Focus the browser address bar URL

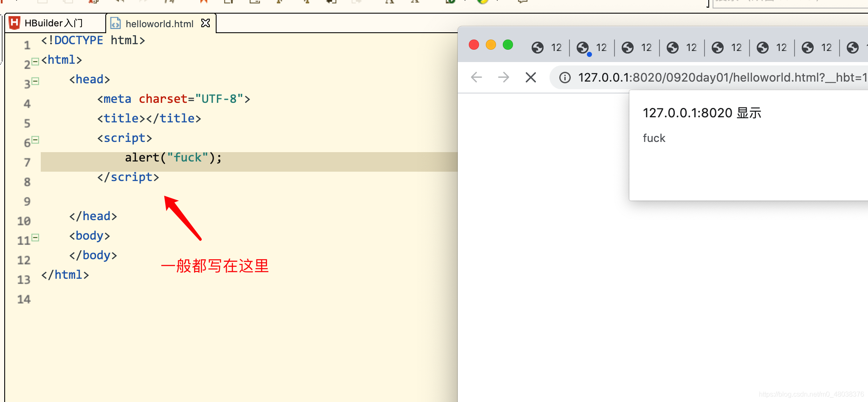point(723,77)
